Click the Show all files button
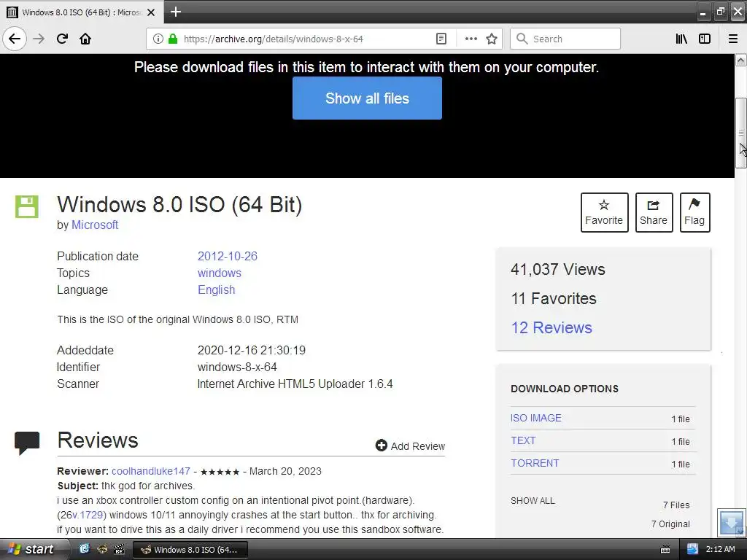Viewport: 747px width, 560px height. pos(367,98)
